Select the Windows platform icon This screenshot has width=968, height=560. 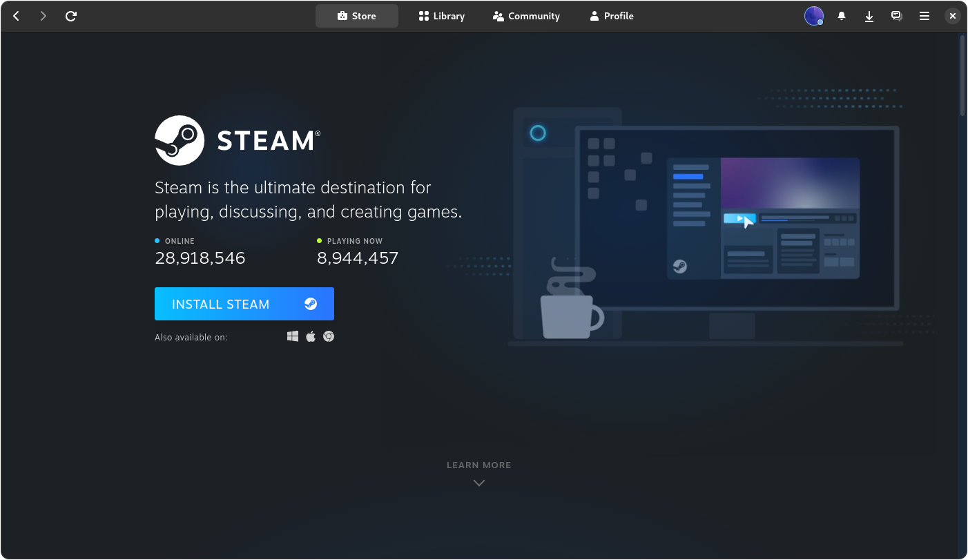click(x=293, y=336)
